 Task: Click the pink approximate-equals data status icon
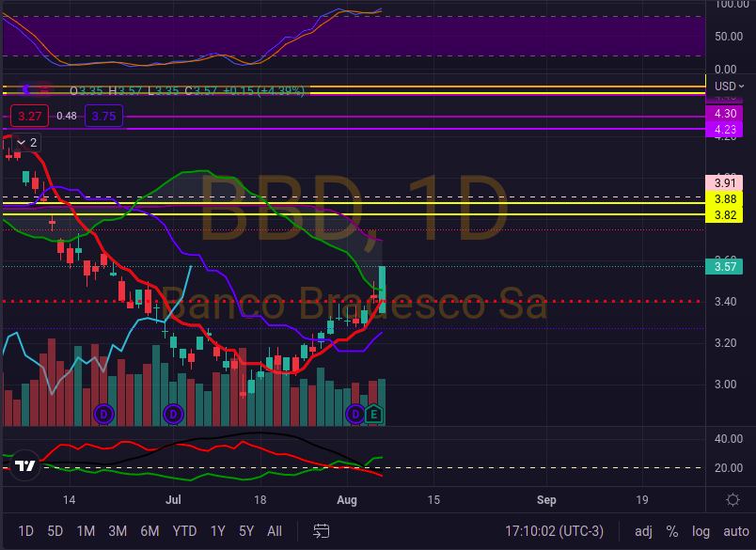coord(44,89)
